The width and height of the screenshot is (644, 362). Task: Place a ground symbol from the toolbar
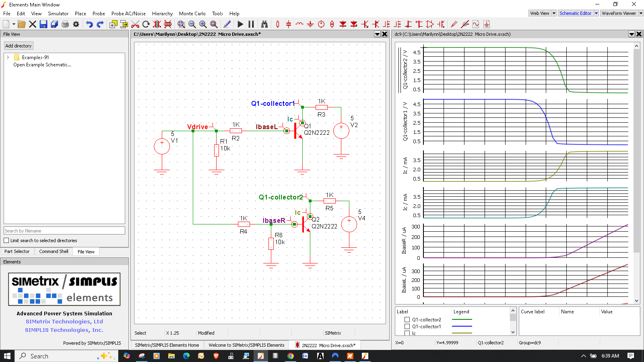[310, 24]
